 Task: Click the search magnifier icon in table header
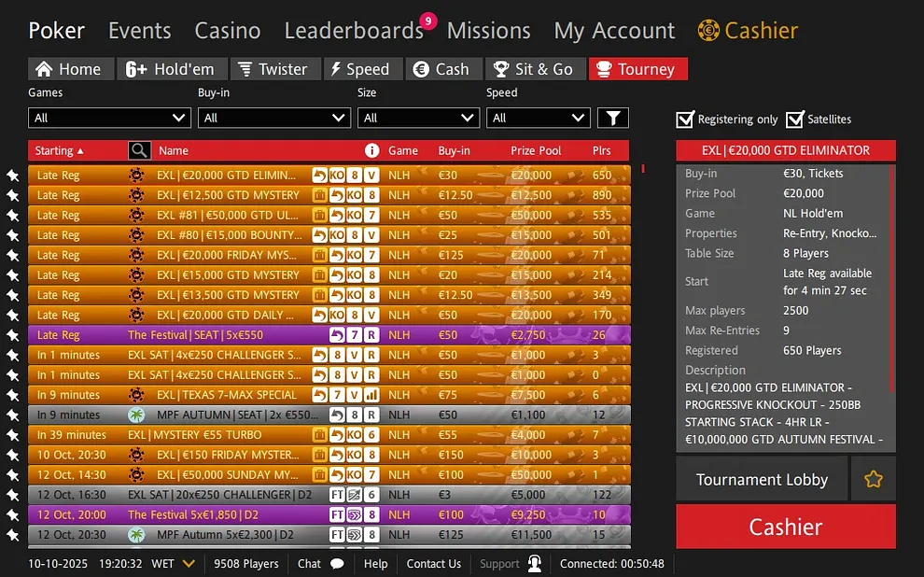click(x=139, y=150)
